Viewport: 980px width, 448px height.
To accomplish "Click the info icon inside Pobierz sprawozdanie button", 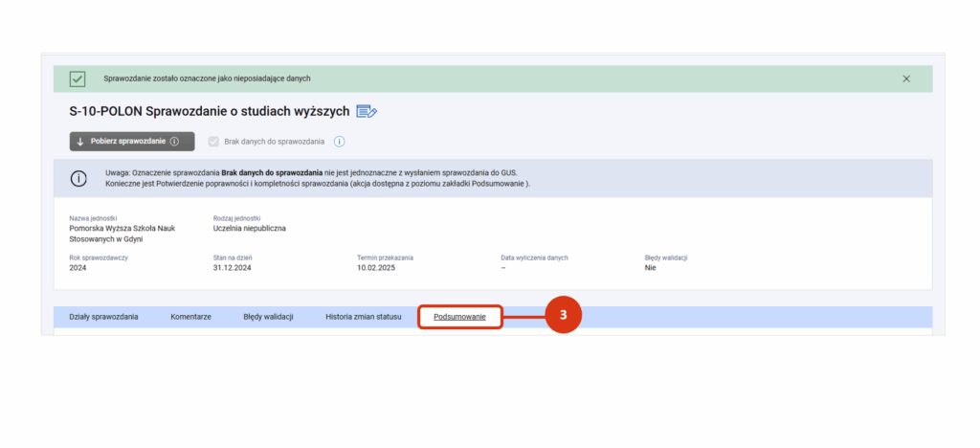I will coord(174,142).
